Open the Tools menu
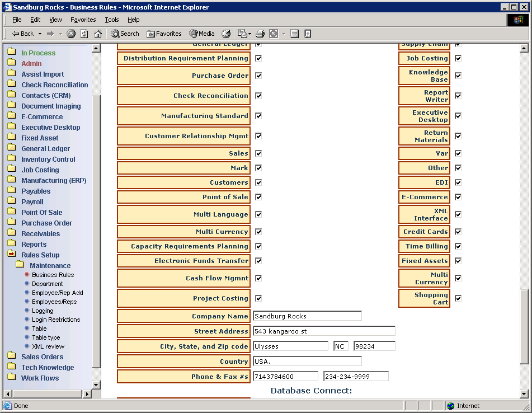The image size is (532, 413). pyautogui.click(x=112, y=20)
